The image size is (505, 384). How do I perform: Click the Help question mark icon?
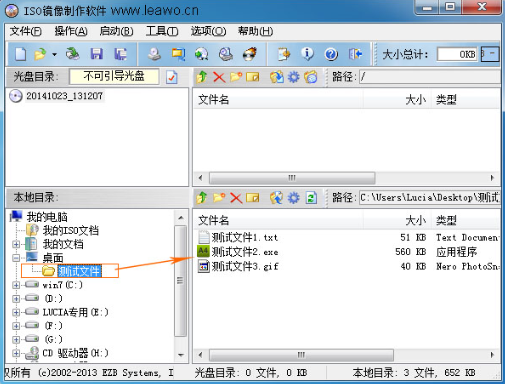click(x=331, y=54)
